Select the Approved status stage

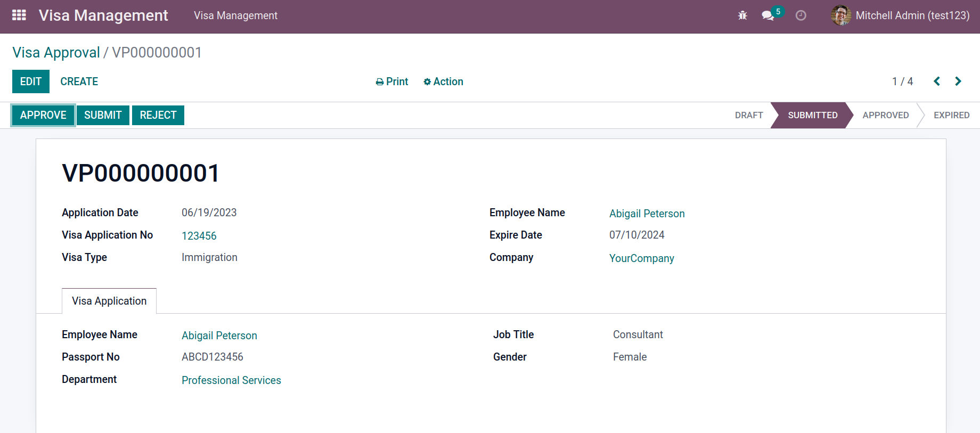point(886,115)
